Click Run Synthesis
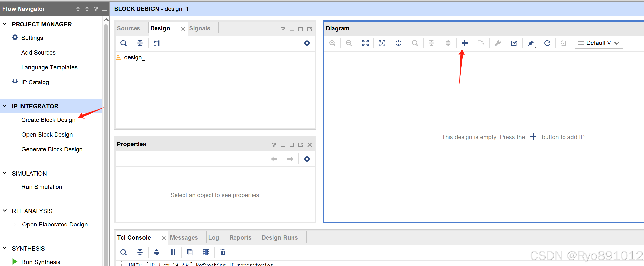644x266 pixels. (x=41, y=262)
